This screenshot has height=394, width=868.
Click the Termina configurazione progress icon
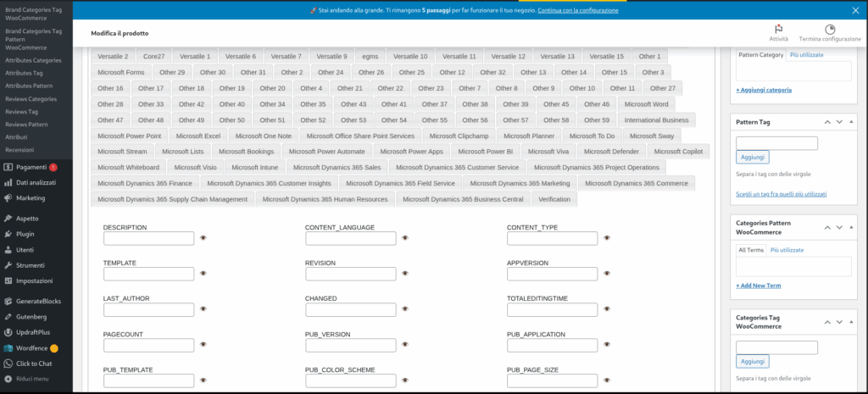tap(830, 30)
